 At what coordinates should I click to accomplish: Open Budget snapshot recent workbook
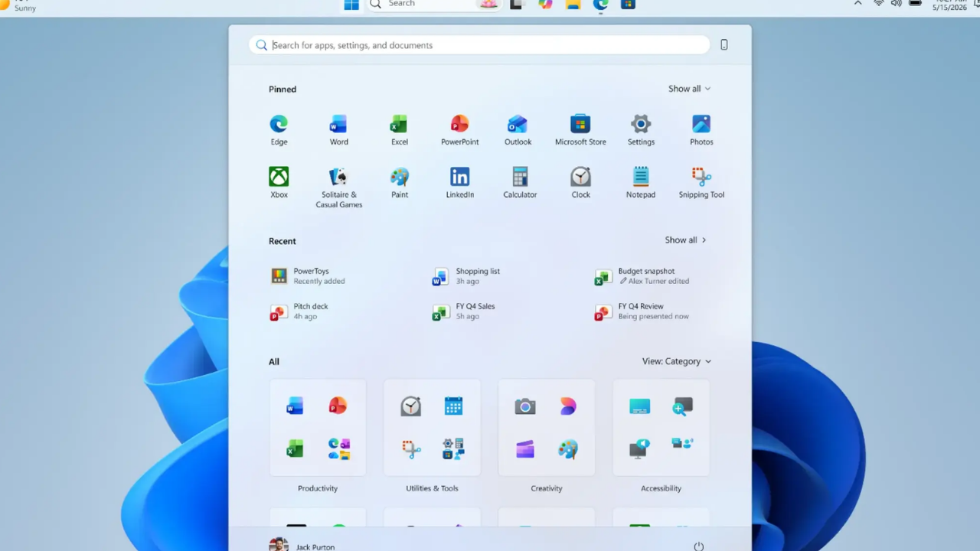[643, 275]
